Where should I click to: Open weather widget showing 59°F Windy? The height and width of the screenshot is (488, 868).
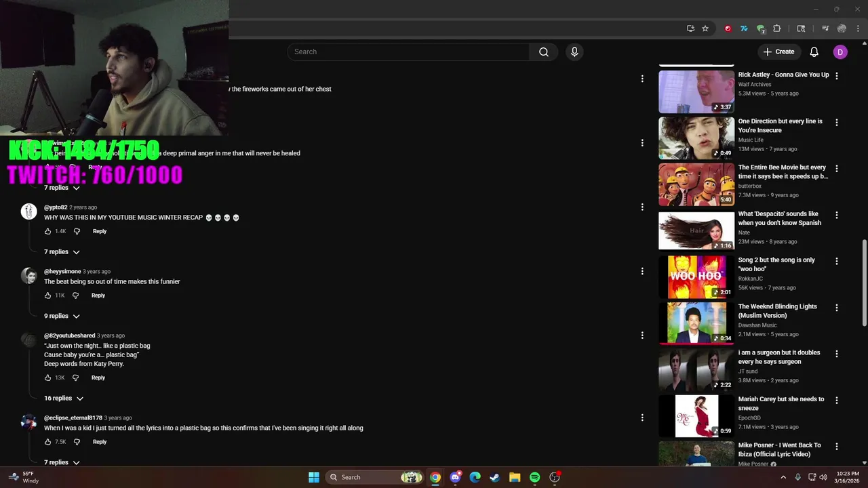pos(24,477)
